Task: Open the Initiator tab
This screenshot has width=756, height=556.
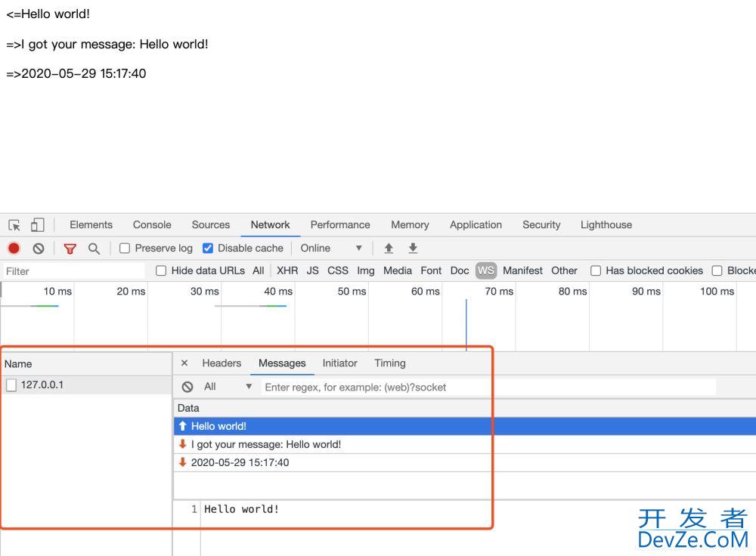Action: [340, 363]
